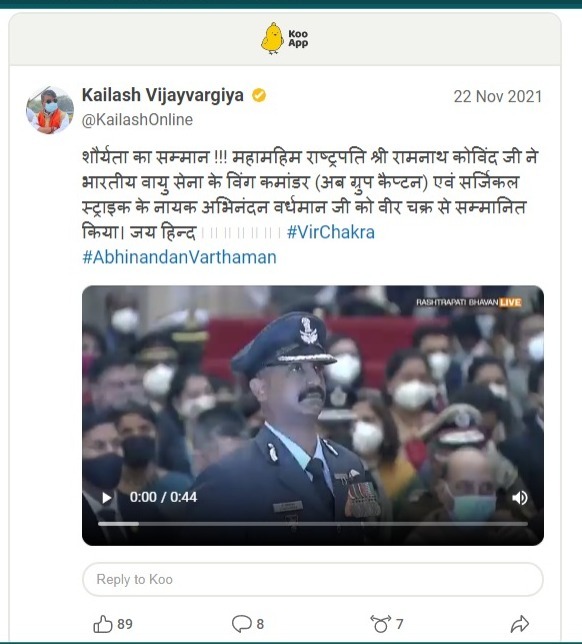
Task: Mute the video with speaker icon
Action: (520, 498)
